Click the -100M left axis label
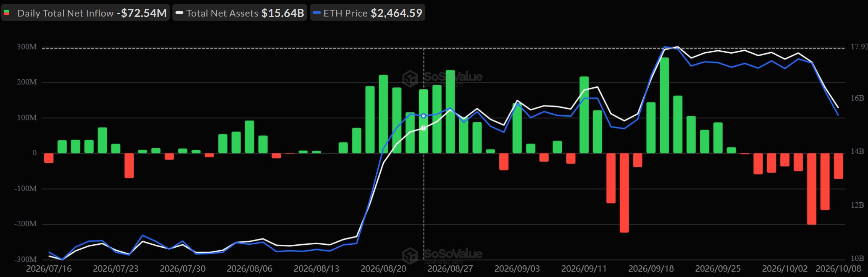The height and width of the screenshot is (277, 868). [26, 189]
